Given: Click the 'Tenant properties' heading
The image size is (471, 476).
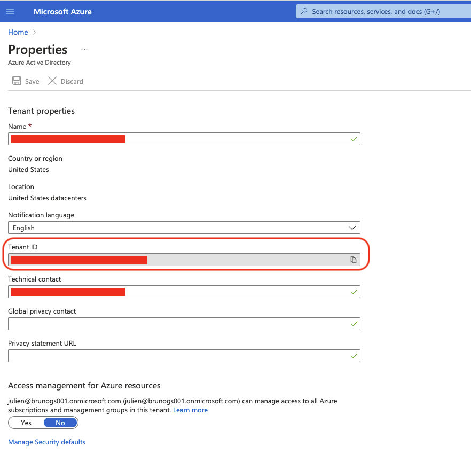Looking at the screenshot, I should pos(41,111).
